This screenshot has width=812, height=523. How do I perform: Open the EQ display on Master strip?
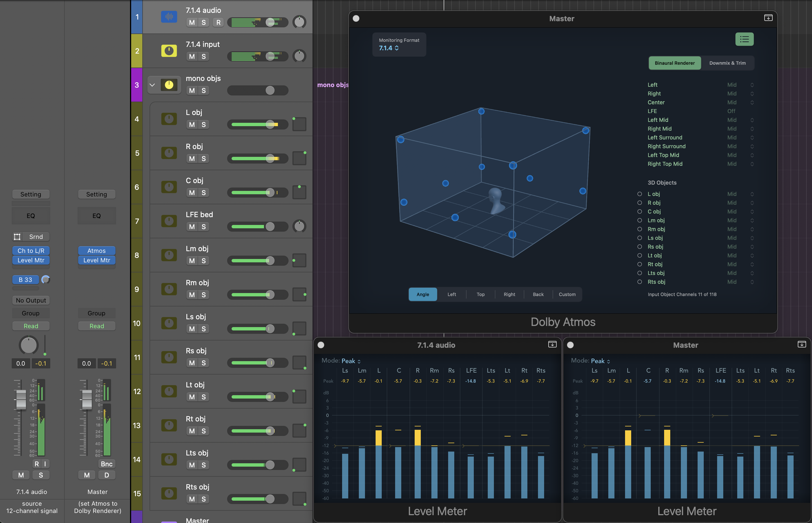pos(97,216)
